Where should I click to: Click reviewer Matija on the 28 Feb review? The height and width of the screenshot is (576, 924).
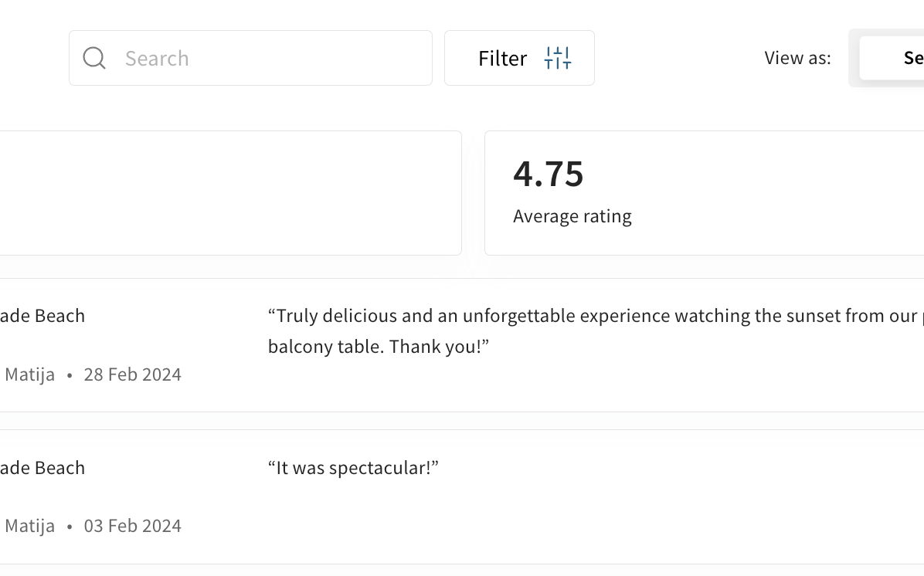point(30,374)
